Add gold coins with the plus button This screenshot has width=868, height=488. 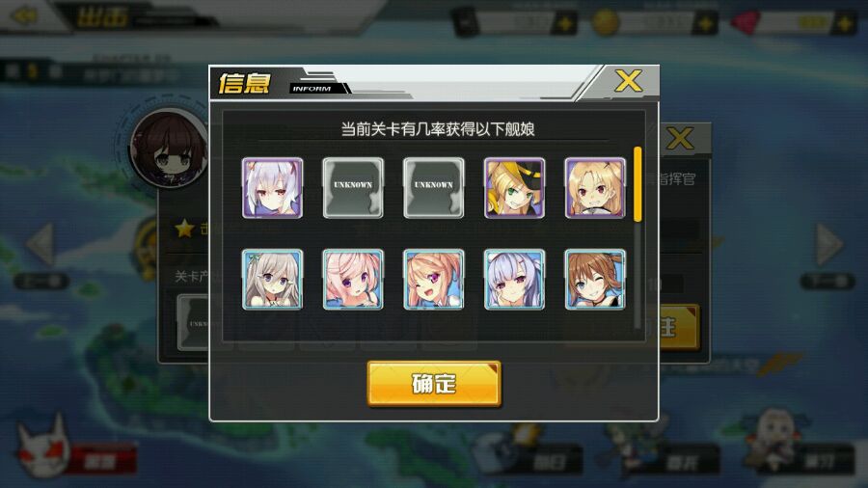coord(706,24)
